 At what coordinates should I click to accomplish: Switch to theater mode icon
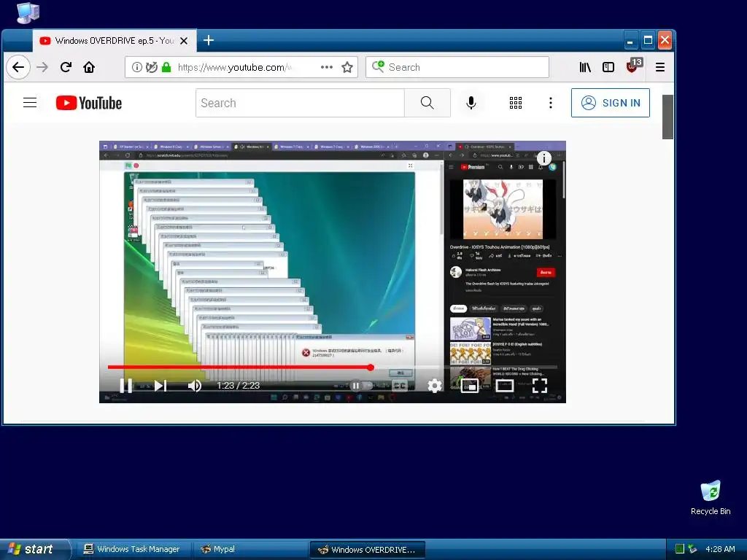click(505, 385)
